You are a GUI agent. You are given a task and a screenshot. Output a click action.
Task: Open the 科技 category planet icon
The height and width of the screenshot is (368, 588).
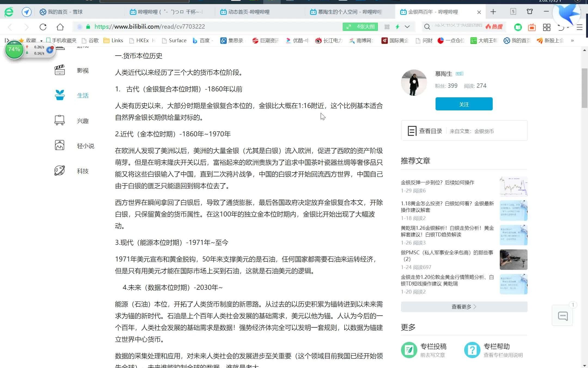60,171
